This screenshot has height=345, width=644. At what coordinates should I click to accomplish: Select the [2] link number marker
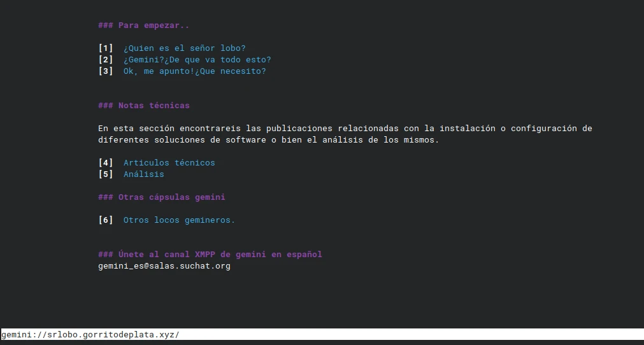click(106, 60)
